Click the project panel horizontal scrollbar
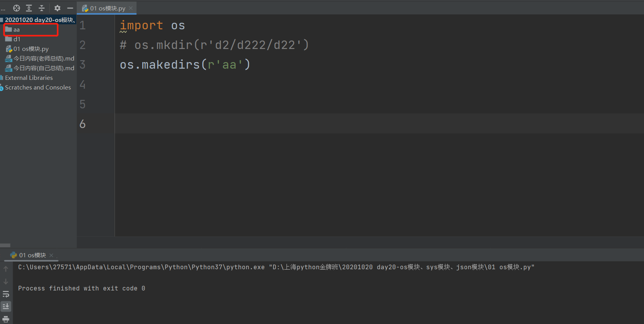 click(5, 245)
